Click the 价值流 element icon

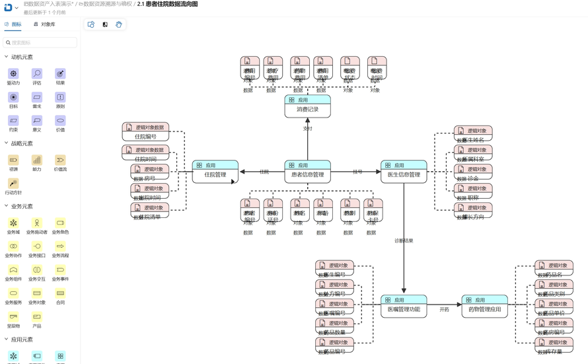(60, 160)
